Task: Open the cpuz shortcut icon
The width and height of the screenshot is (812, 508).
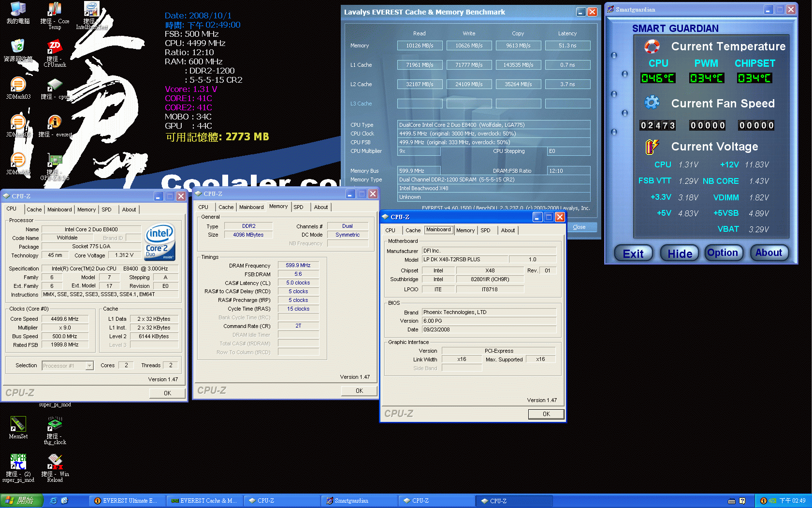Action: click(55, 88)
